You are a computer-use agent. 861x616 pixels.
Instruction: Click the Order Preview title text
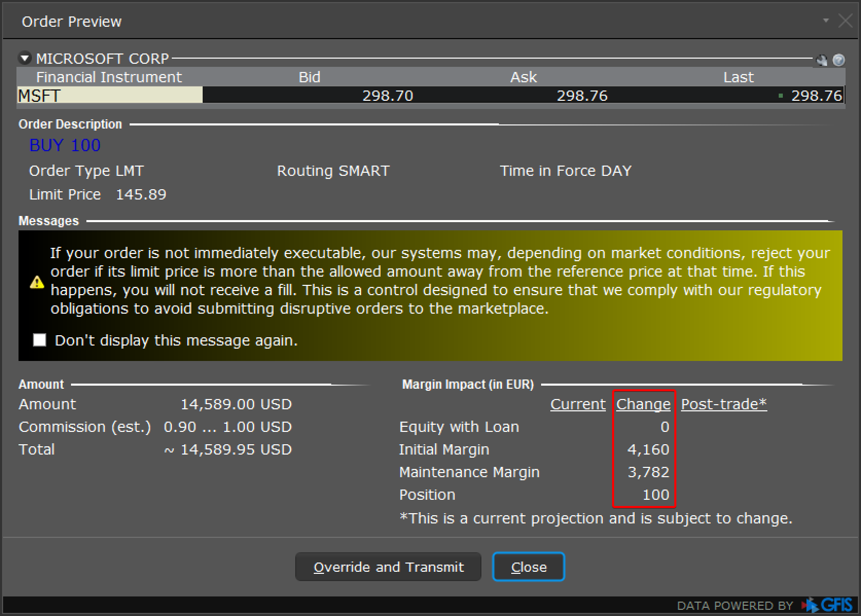71,22
